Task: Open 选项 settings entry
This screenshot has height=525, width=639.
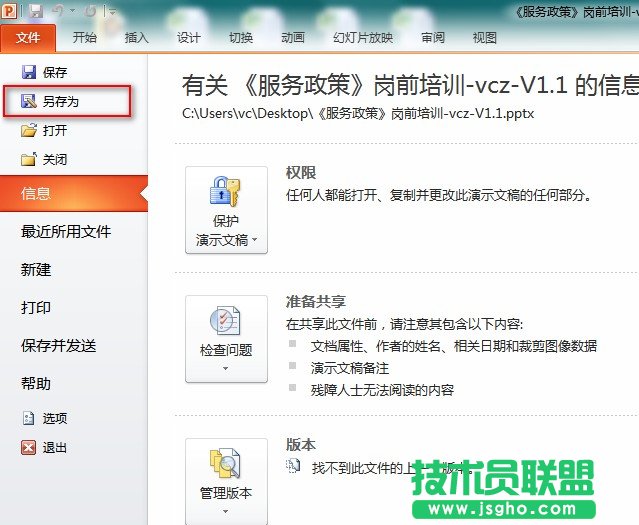Action: [x=55, y=418]
